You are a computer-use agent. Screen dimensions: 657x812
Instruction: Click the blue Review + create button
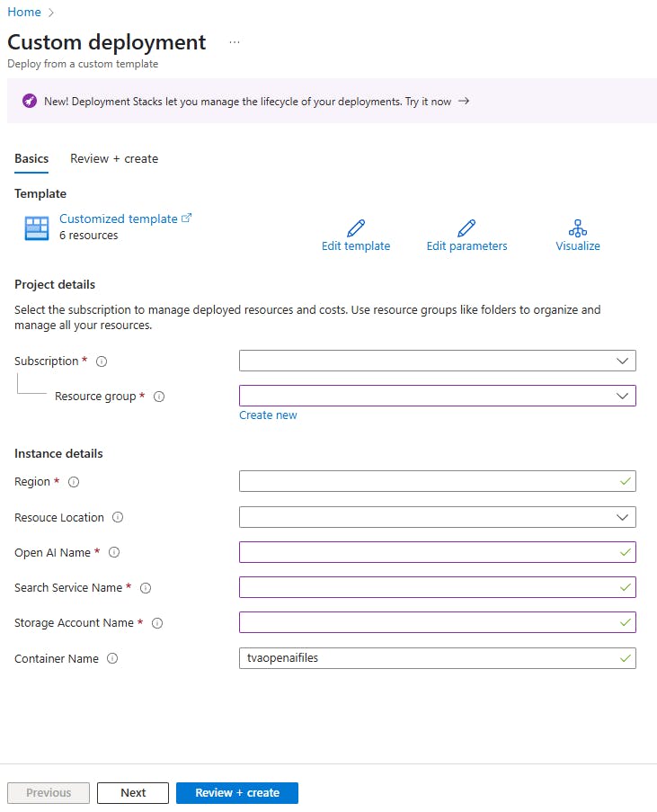click(x=237, y=793)
